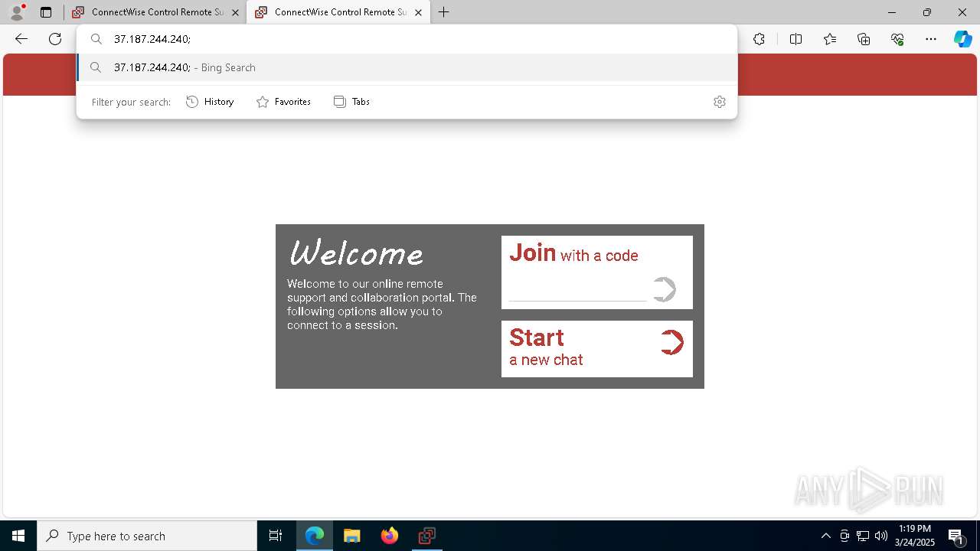Image resolution: width=980 pixels, height=551 pixels.
Task: Close the first ConnectWise Control tab
Action: coord(235,12)
